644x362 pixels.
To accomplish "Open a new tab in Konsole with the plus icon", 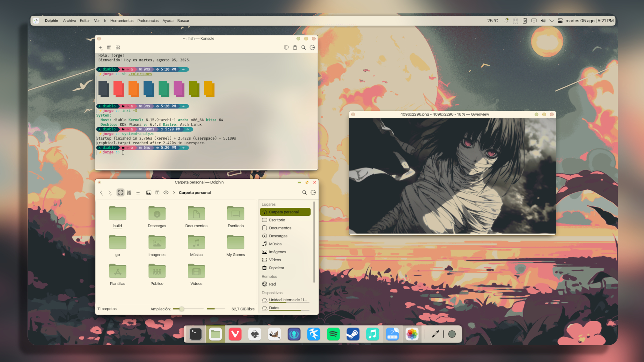I will coord(100,48).
